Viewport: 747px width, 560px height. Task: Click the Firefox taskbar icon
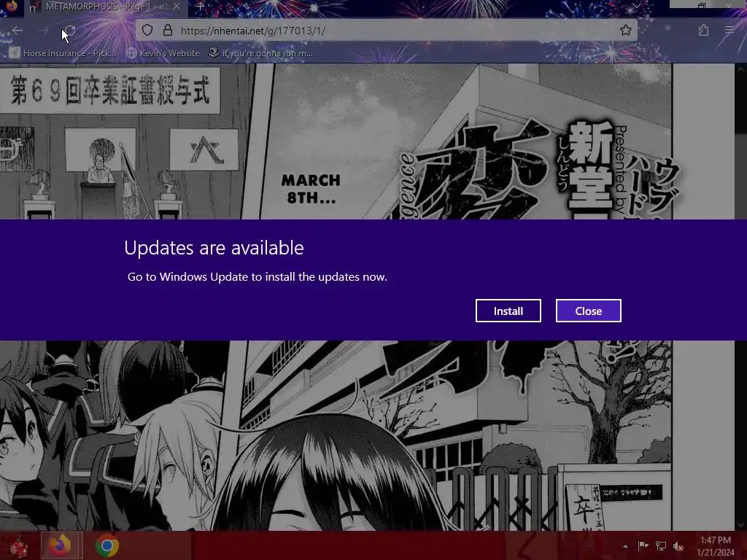(60, 545)
